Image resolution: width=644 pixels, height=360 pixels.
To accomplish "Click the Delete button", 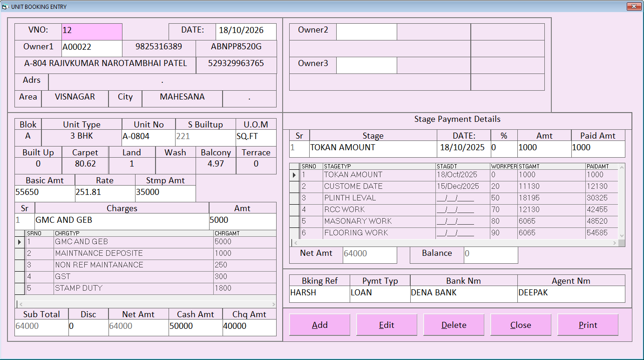I will point(454,325).
